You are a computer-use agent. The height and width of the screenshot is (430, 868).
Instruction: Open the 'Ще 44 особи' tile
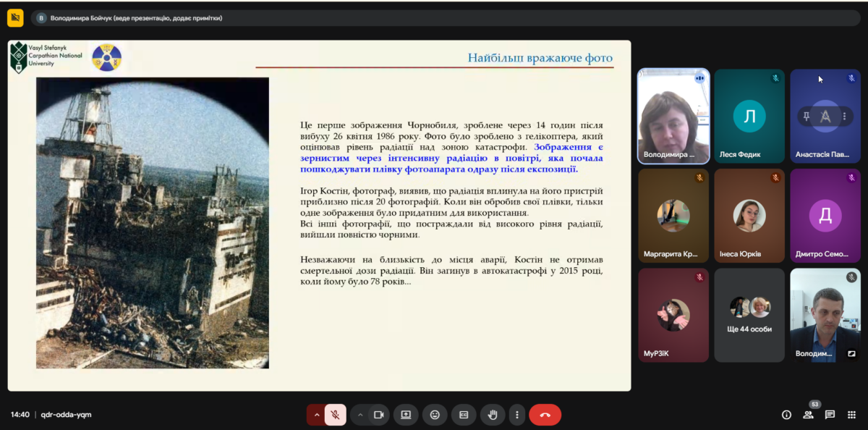749,315
